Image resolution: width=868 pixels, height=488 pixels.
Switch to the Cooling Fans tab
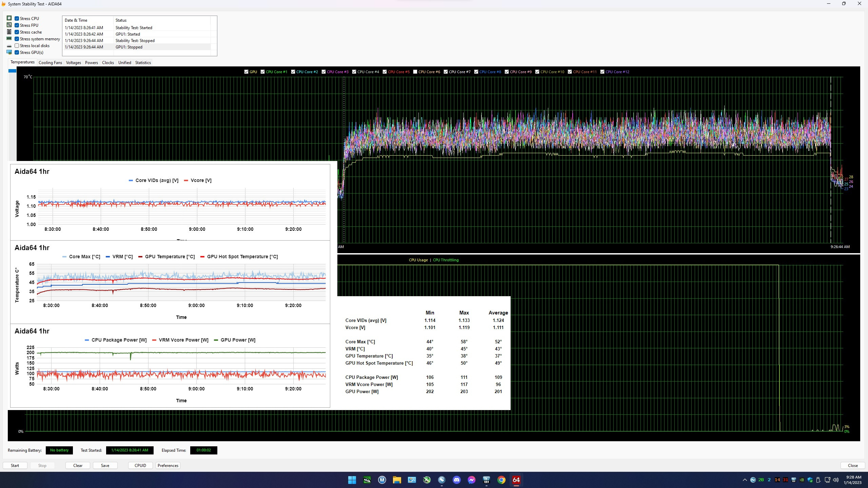pyautogui.click(x=50, y=63)
